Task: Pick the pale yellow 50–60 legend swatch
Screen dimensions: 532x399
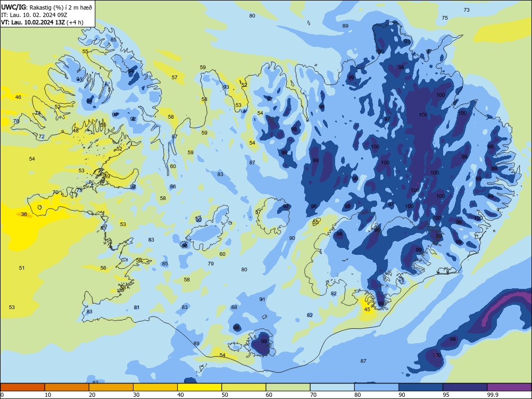Action: [244, 387]
